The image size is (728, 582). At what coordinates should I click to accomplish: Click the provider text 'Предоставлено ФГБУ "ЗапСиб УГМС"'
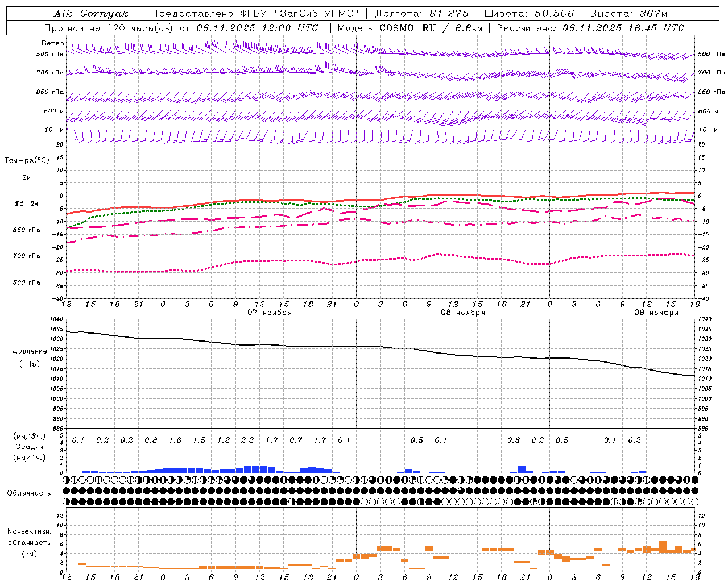click(255, 14)
